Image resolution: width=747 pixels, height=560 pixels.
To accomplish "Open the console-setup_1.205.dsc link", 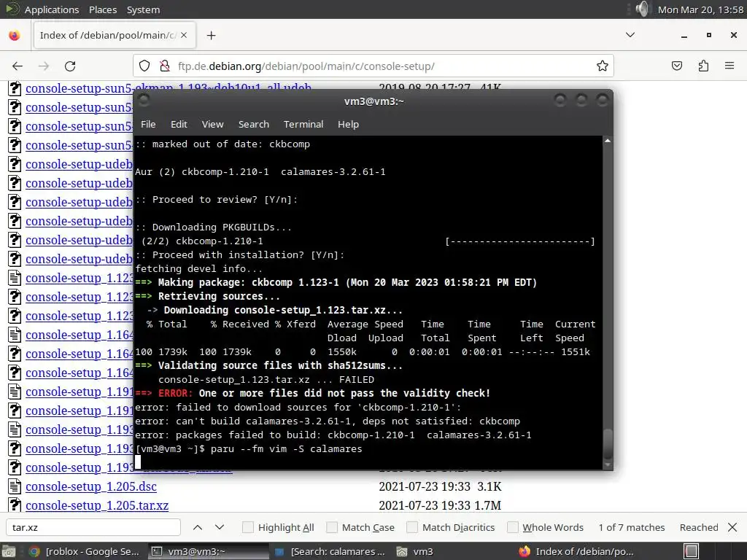I will pos(91,486).
